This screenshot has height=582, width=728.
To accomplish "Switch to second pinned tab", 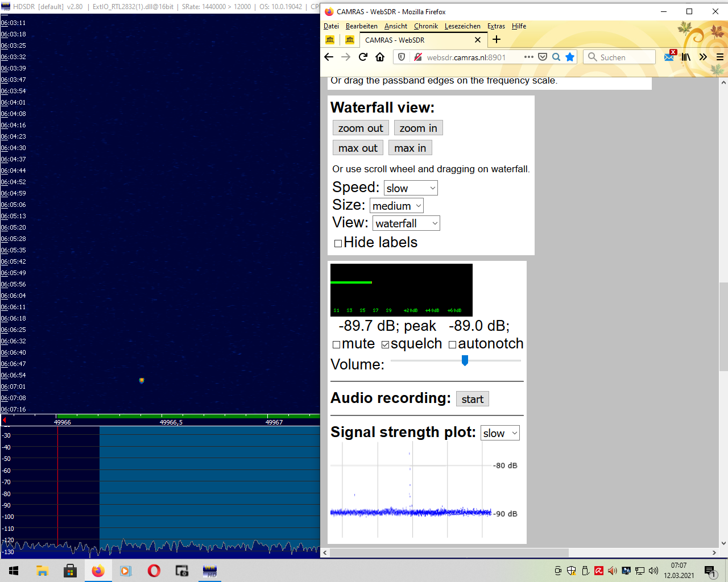I will 350,40.
